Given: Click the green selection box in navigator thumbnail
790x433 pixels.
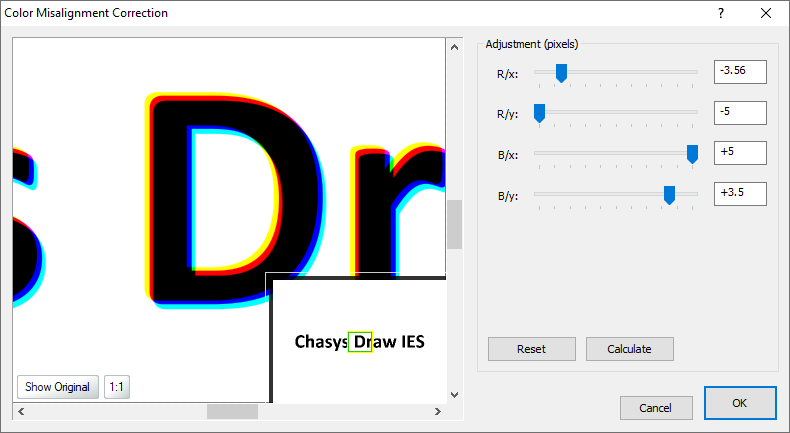Looking at the screenshot, I should [x=360, y=341].
